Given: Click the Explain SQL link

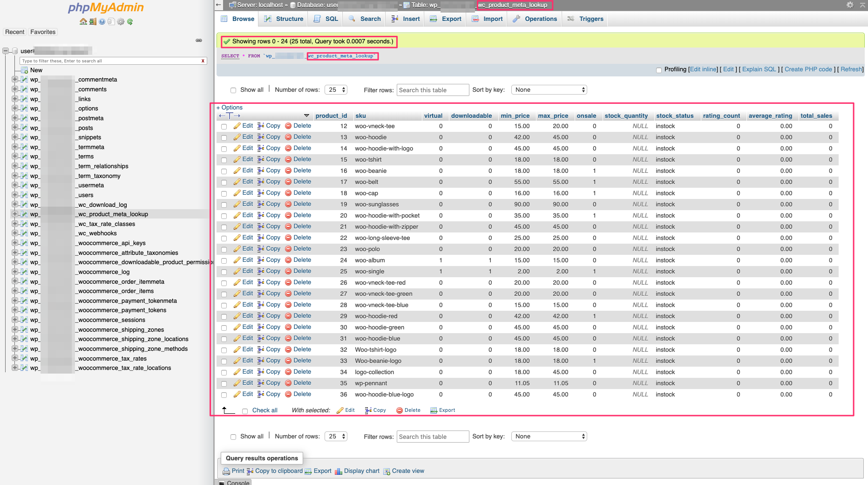Looking at the screenshot, I should tap(758, 69).
